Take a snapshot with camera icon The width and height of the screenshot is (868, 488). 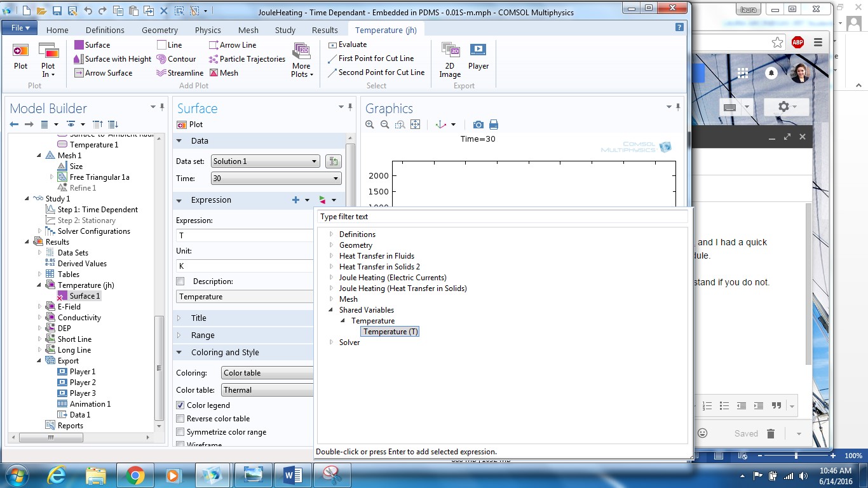click(x=478, y=125)
